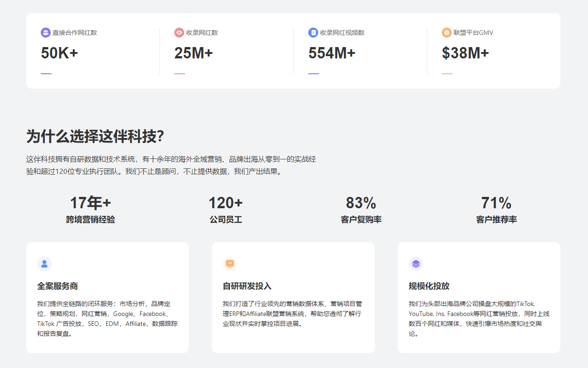This screenshot has width=588, height=368.
Task: Click the orange underline bar below $38M+
Action: (x=447, y=74)
